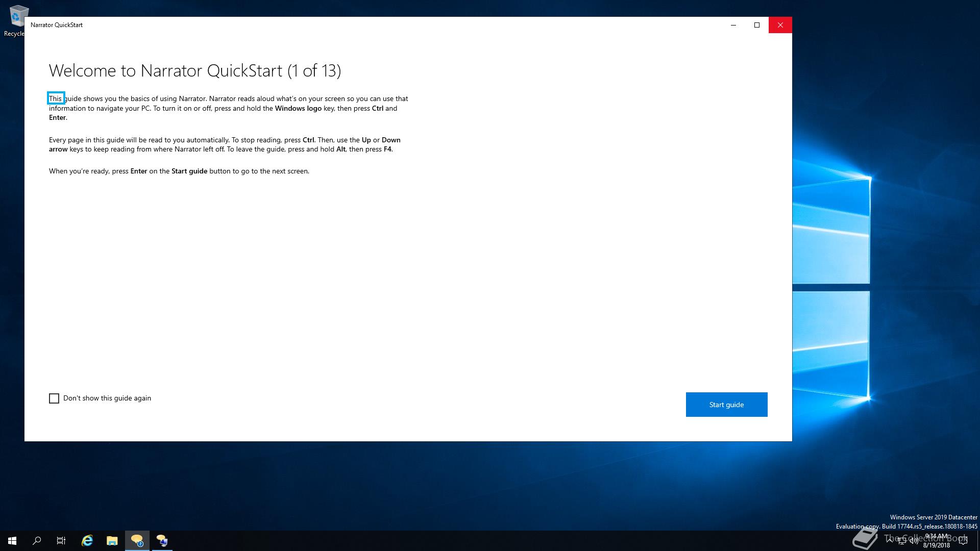Image resolution: width=980 pixels, height=551 pixels.
Task: Open the network status tray icon
Action: tap(901, 541)
